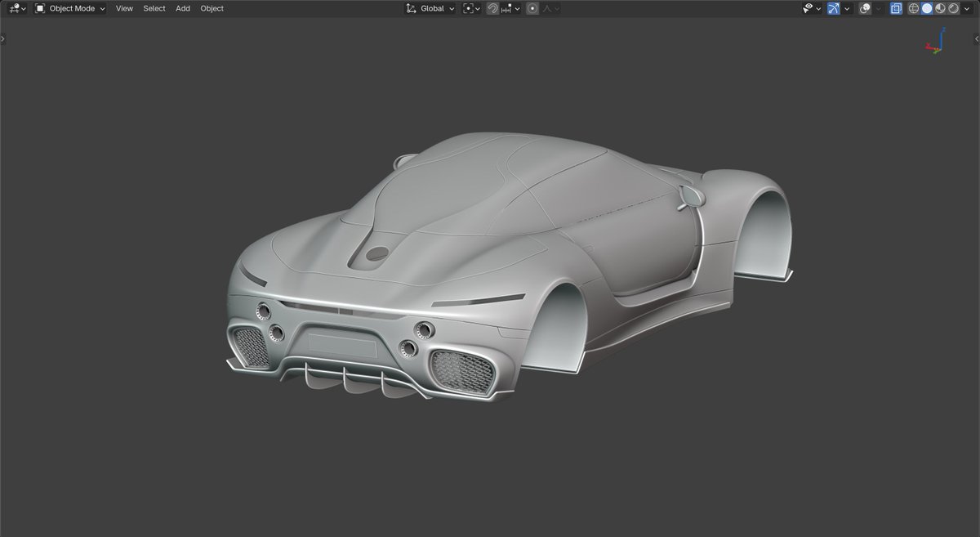
Task: Toggle X-Ray mode
Action: (897, 8)
